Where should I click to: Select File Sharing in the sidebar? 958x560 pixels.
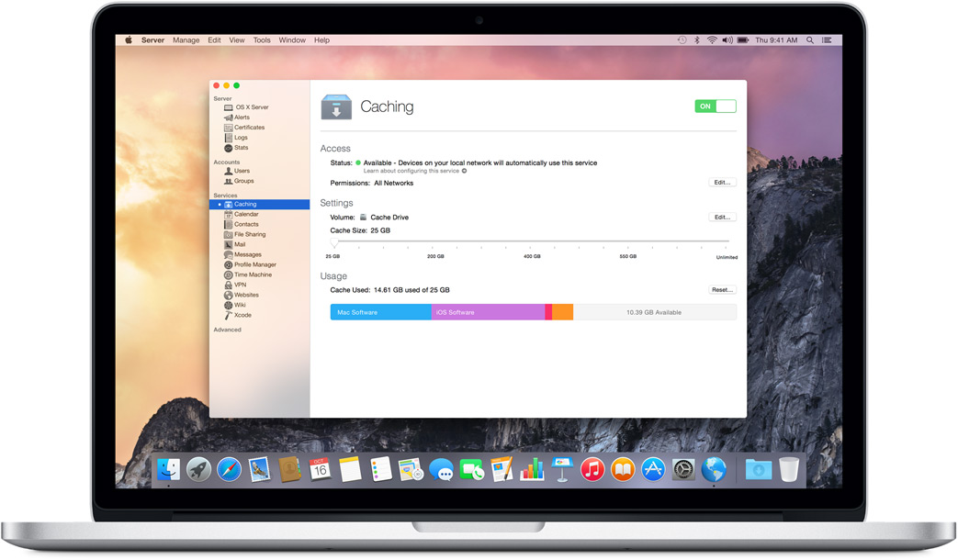(x=249, y=234)
